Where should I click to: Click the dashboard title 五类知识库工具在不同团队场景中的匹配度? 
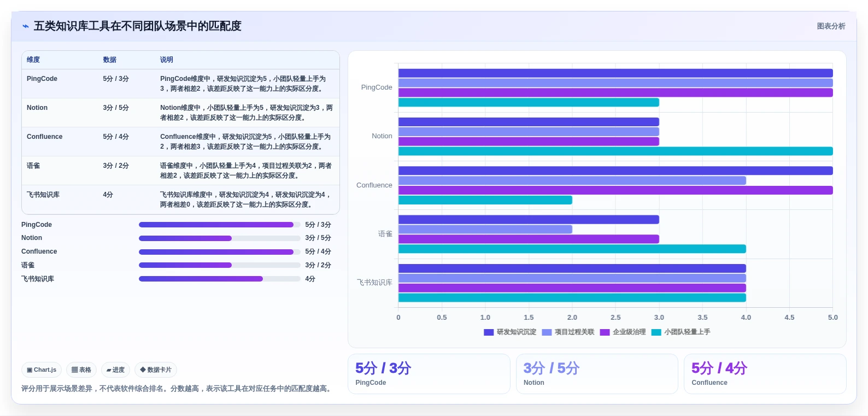138,26
